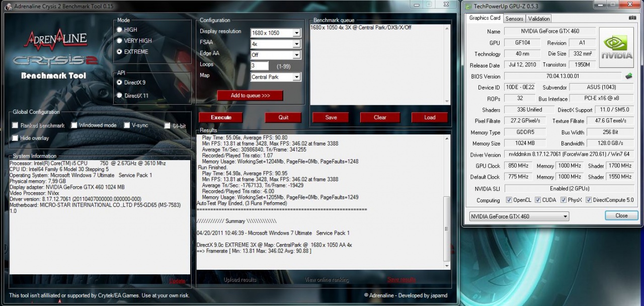
Task: Click the Quit button
Action: [x=283, y=117]
